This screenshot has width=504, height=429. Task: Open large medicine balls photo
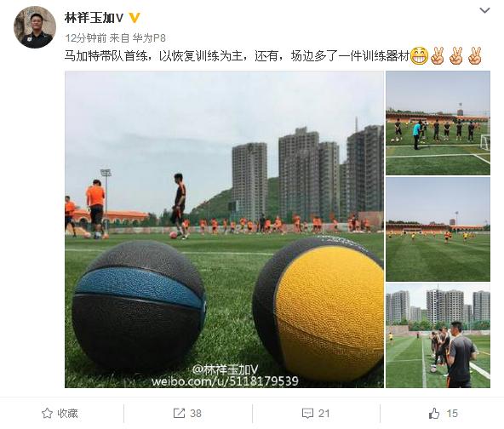pos(224,230)
